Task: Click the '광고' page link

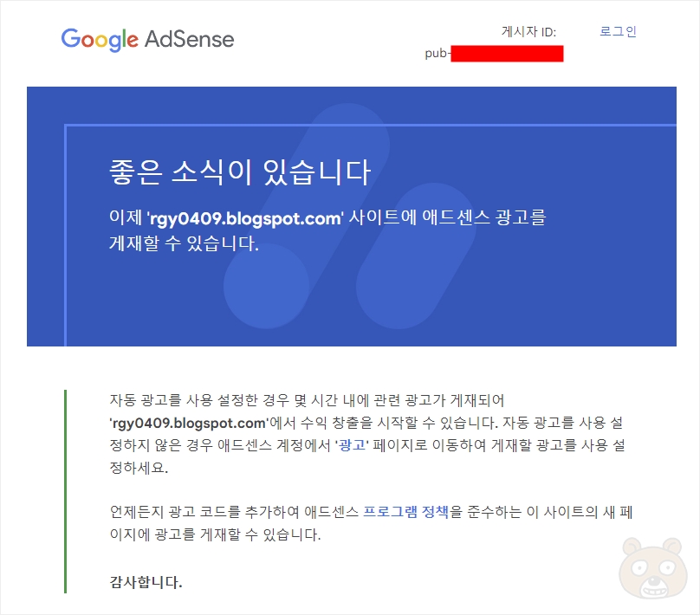Action: 353,445
